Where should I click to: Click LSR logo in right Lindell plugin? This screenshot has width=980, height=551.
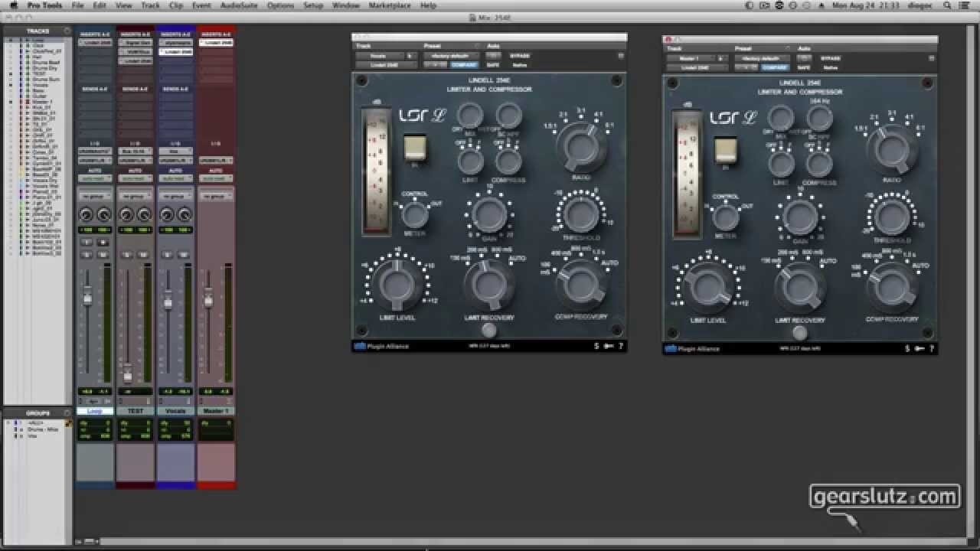click(x=733, y=118)
